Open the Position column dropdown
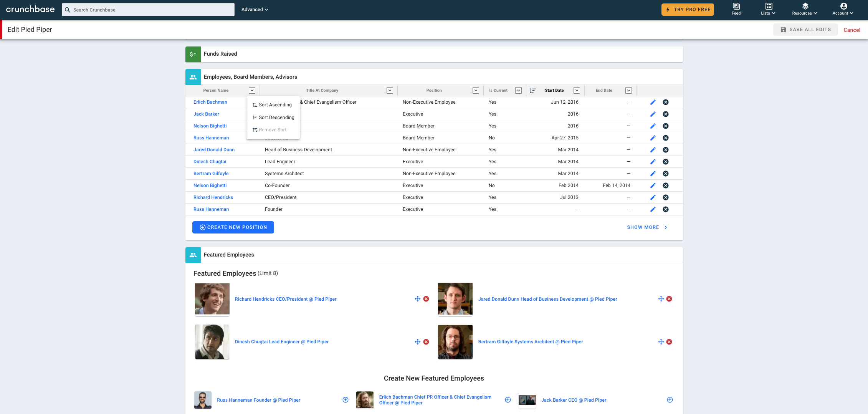The width and height of the screenshot is (868, 414). [476, 91]
